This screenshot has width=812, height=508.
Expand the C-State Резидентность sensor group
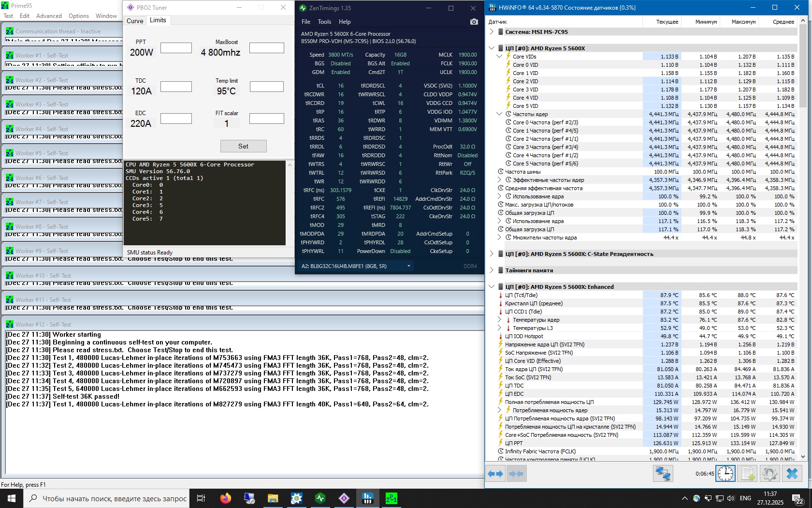(x=492, y=254)
